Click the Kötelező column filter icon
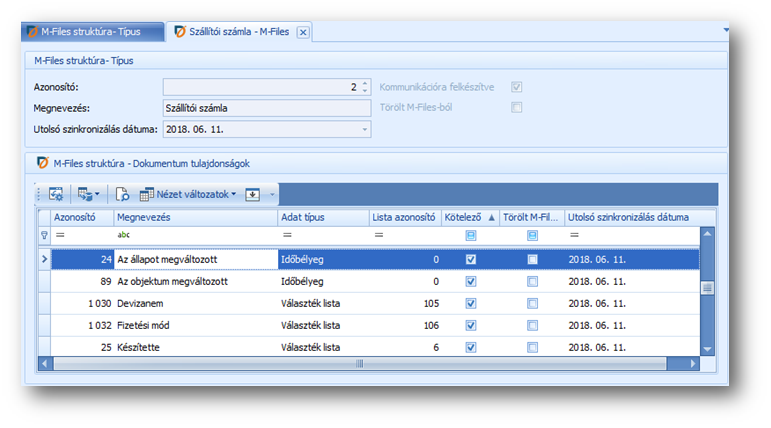 470,236
